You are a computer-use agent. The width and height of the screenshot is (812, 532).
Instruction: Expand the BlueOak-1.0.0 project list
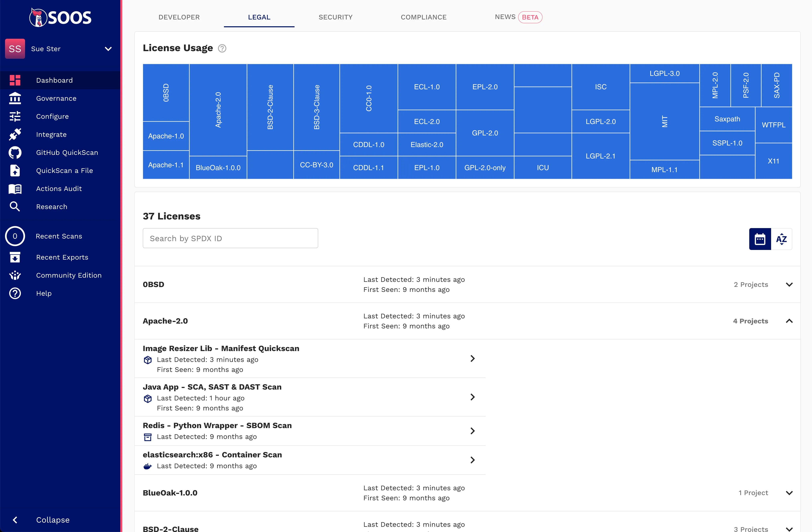point(789,493)
